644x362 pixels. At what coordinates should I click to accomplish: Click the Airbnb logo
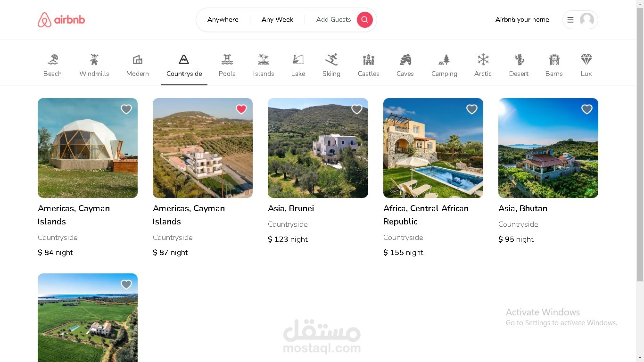(61, 20)
